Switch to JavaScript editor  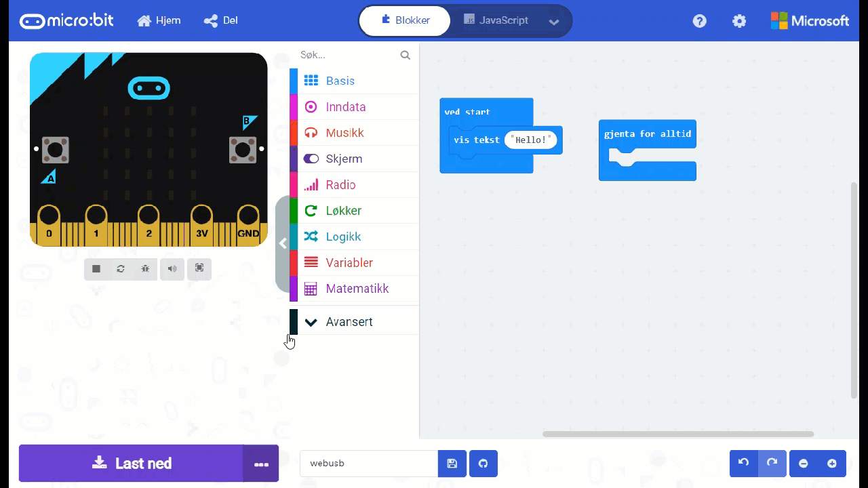pyautogui.click(x=496, y=20)
